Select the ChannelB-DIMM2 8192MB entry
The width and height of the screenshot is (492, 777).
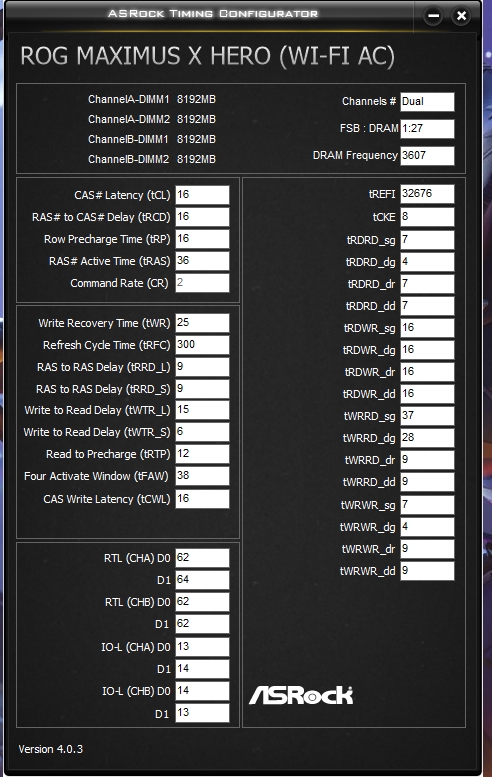[x=152, y=159]
